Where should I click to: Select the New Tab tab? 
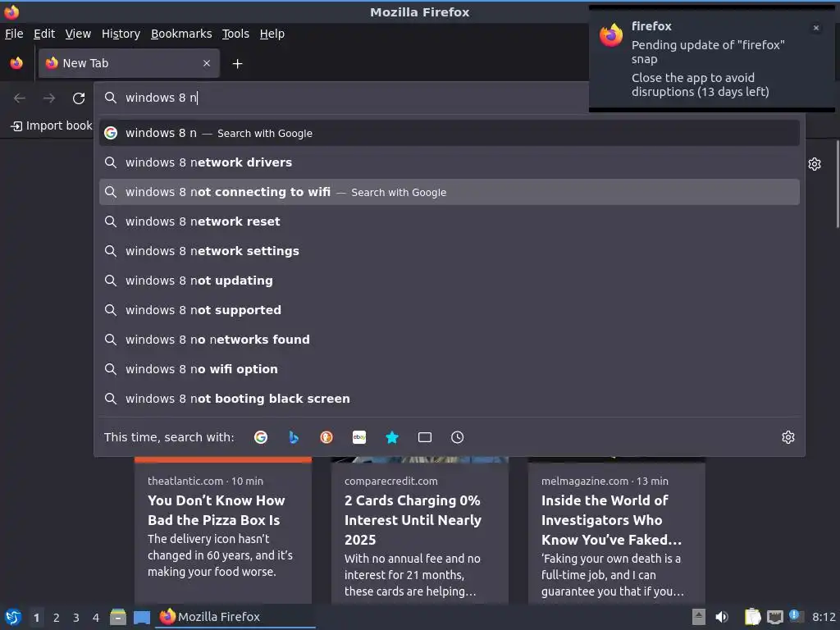click(x=129, y=63)
